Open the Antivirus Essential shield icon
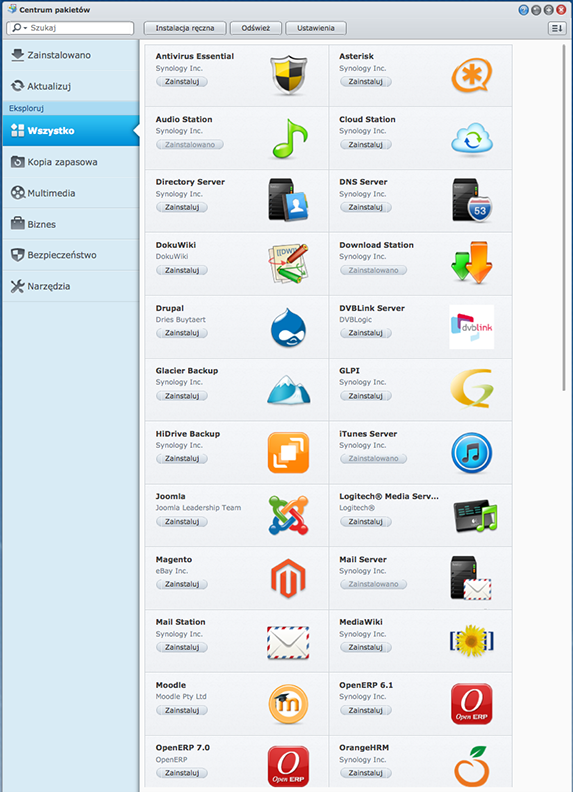This screenshot has height=792, width=573. 289,75
